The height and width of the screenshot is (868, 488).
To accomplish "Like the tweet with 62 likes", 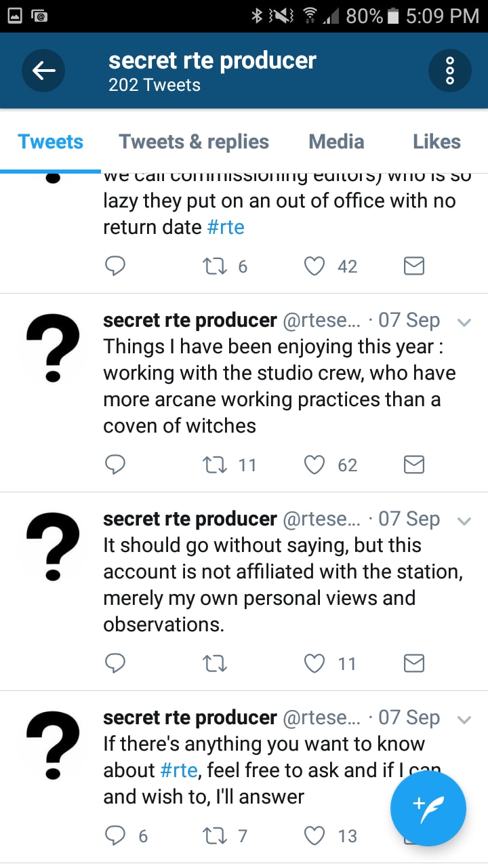I will (314, 465).
